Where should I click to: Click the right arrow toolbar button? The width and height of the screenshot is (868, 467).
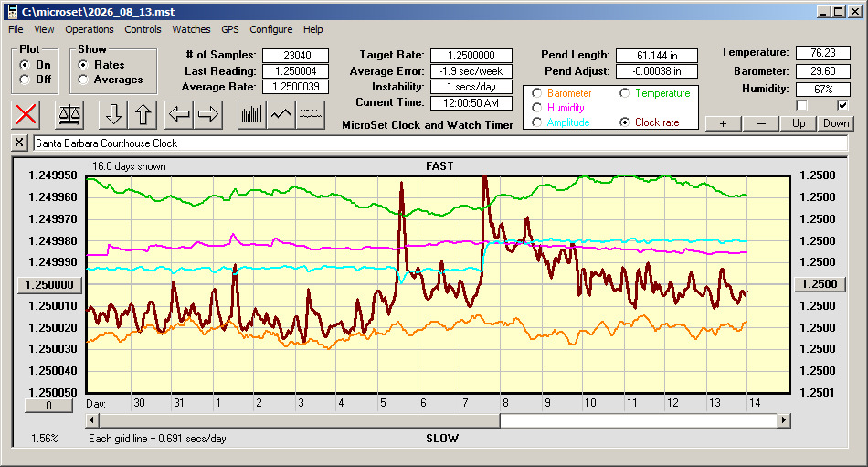tap(208, 114)
